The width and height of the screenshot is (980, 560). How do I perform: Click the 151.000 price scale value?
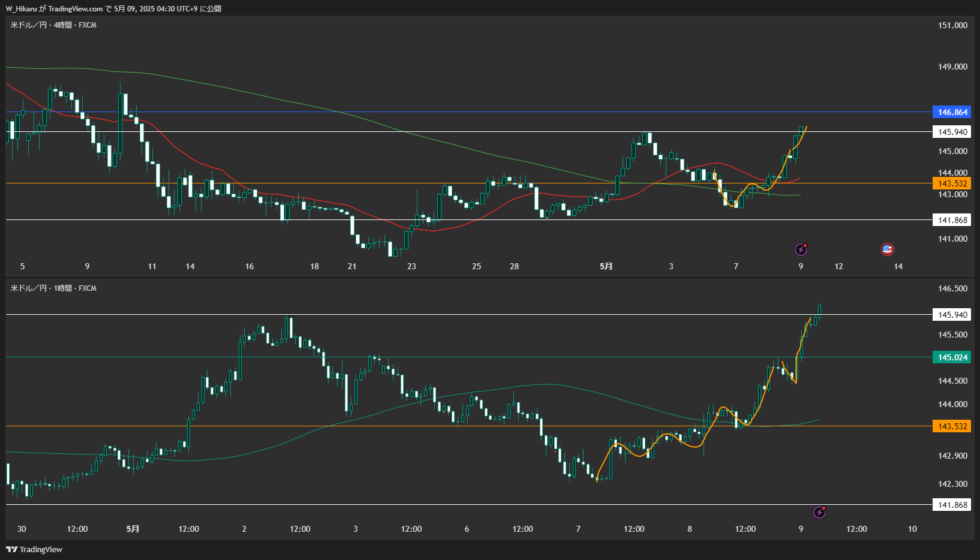tap(952, 25)
